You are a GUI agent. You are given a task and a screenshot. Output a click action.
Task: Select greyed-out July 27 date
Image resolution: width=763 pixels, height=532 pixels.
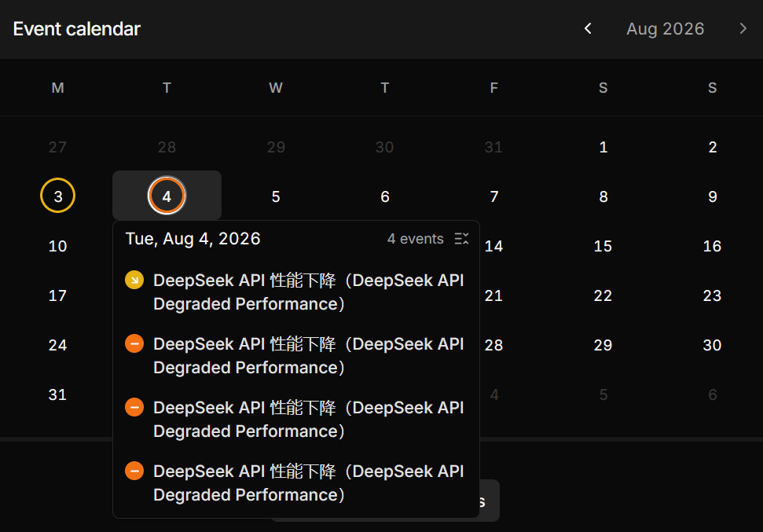57,147
